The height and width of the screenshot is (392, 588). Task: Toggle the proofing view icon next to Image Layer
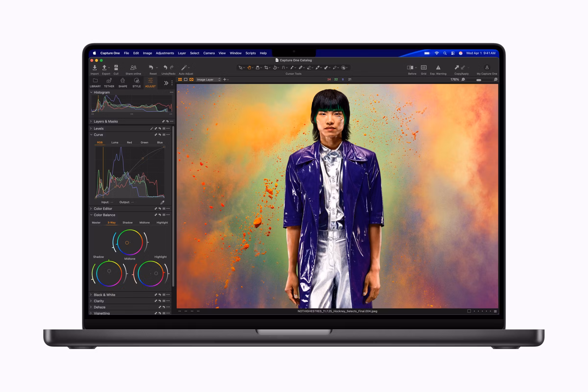[191, 79]
